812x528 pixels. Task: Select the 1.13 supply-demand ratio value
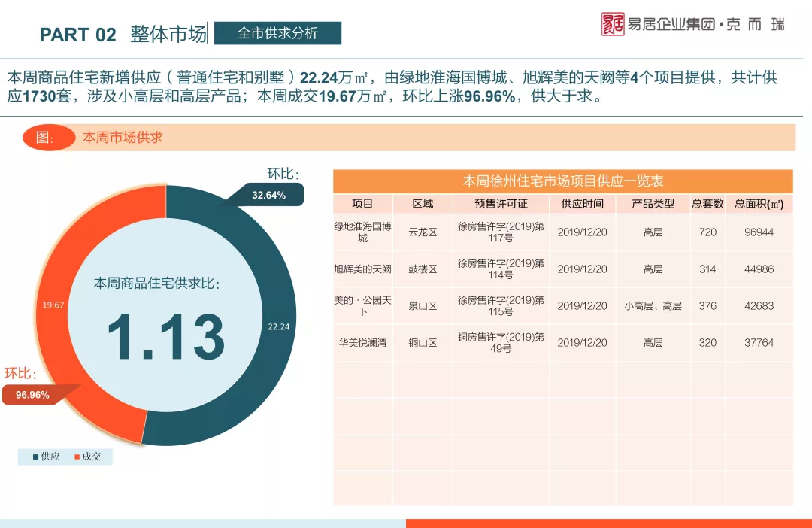165,337
